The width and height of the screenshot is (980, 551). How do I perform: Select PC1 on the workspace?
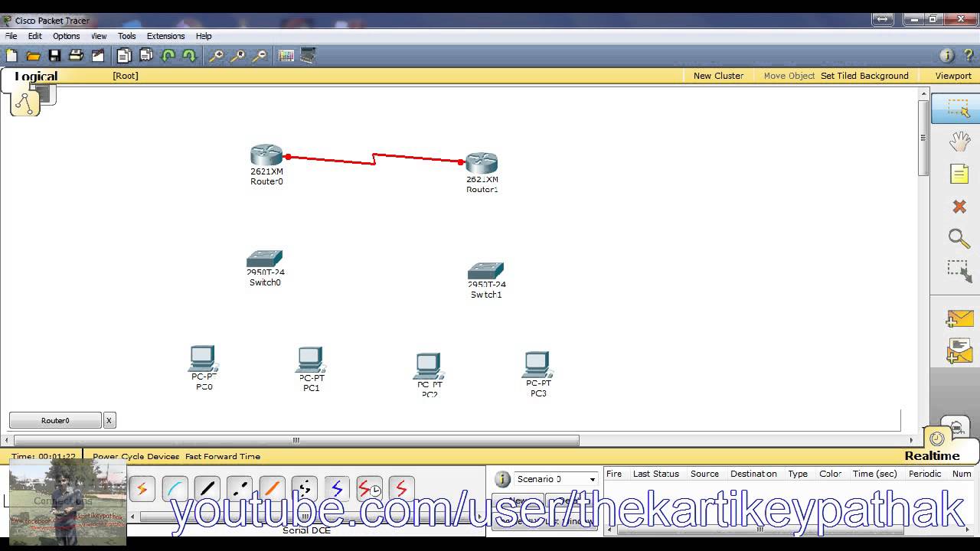pyautogui.click(x=311, y=360)
